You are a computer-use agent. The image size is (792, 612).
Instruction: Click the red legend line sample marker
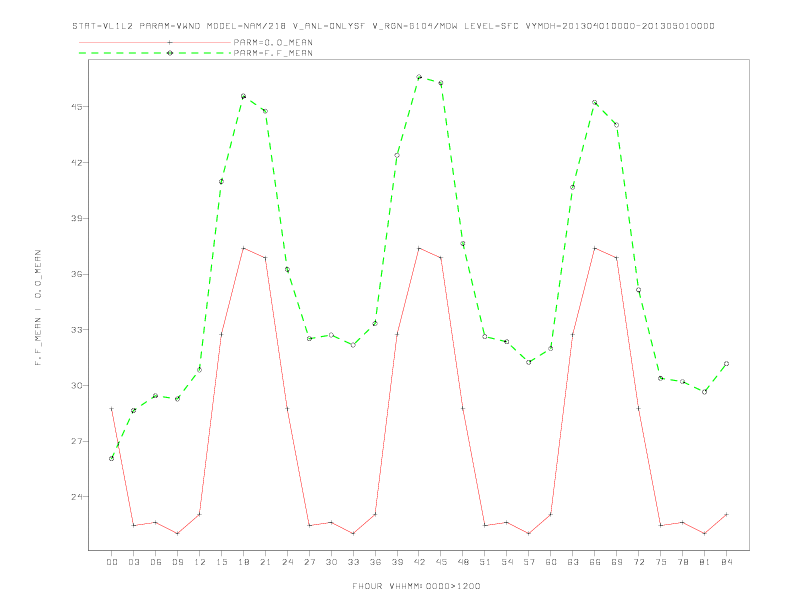[x=170, y=42]
